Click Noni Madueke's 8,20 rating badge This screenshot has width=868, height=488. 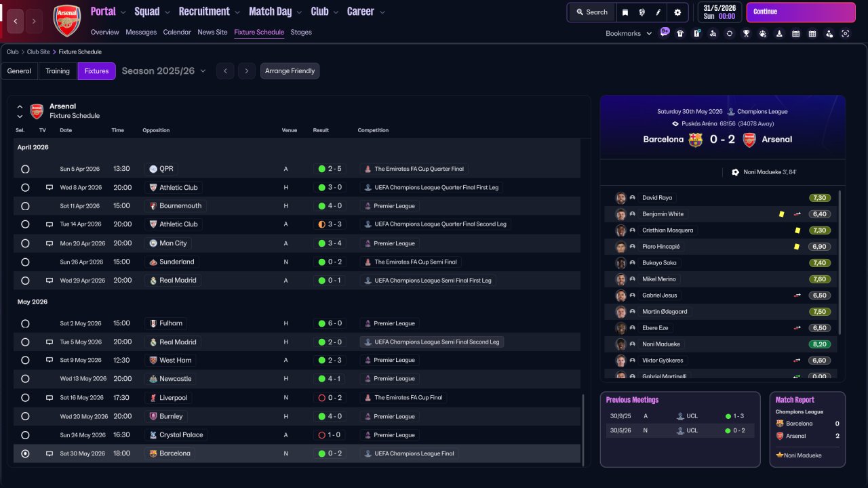click(820, 344)
